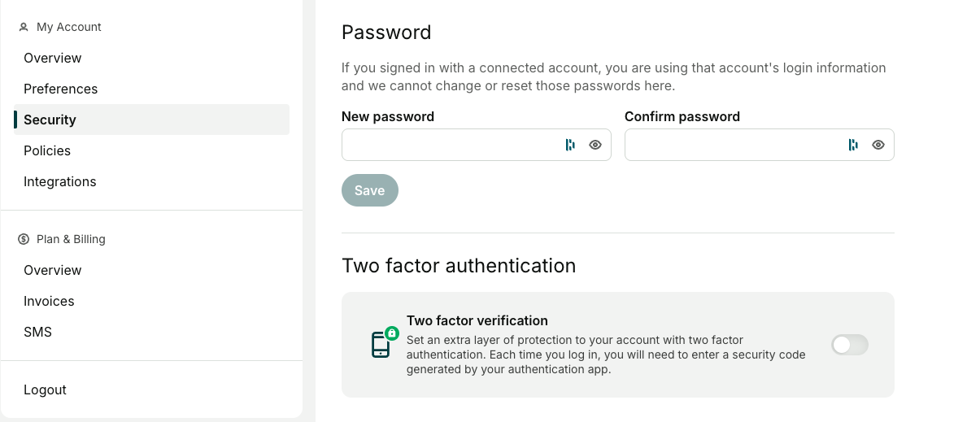The image size is (980, 422).
Task: Open the Policies section
Action: [x=47, y=150]
